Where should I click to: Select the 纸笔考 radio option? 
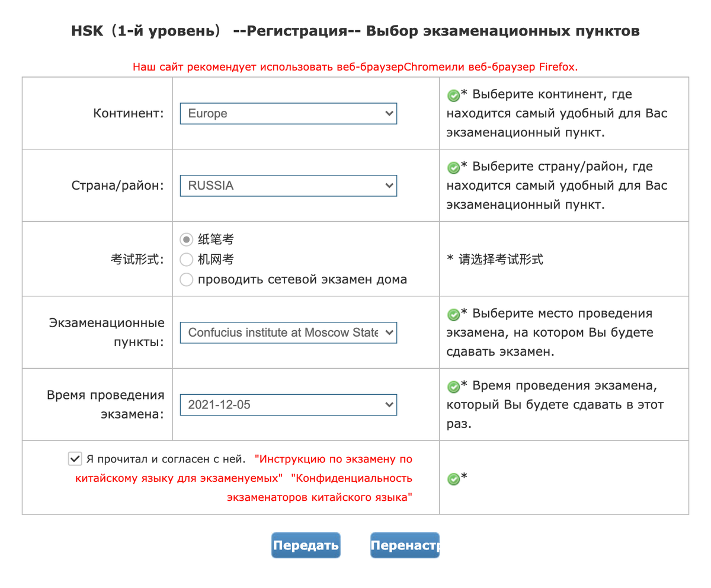click(187, 239)
